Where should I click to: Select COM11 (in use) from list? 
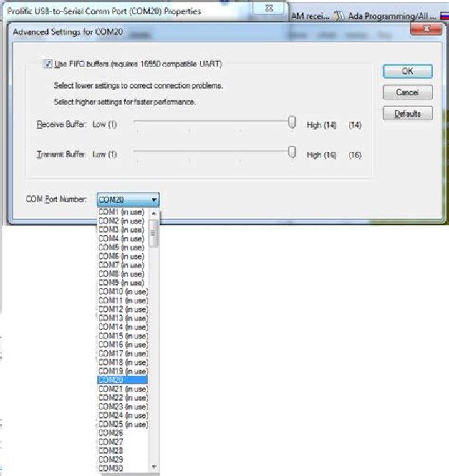point(123,300)
